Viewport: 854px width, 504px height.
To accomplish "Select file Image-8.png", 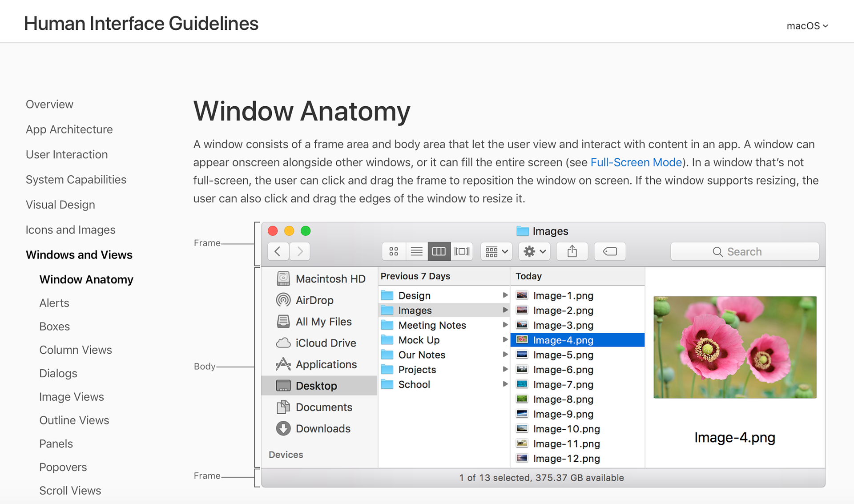I will [577, 399].
